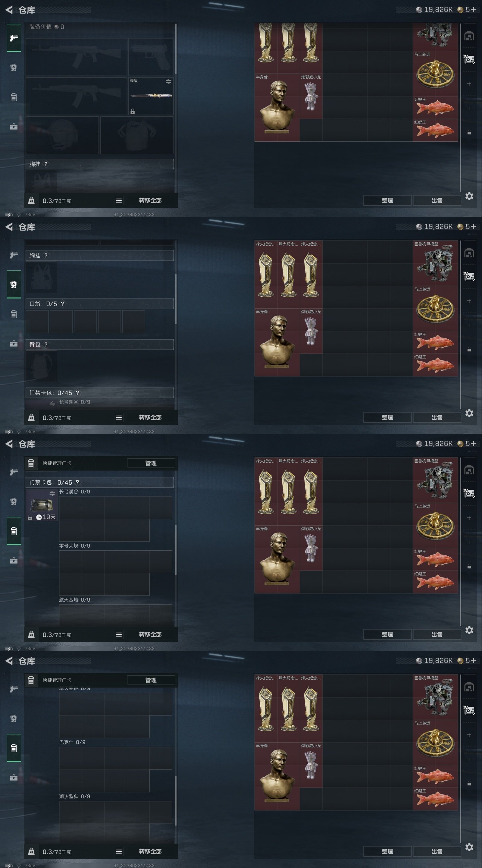Image resolution: width=482 pixels, height=868 pixels.
Task: Toggle swap arrows above the 19天 card case
Action: coord(52,493)
